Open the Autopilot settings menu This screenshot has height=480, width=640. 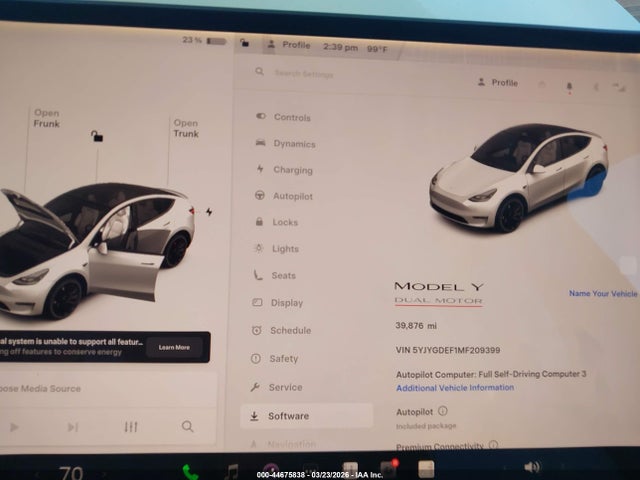click(284, 196)
